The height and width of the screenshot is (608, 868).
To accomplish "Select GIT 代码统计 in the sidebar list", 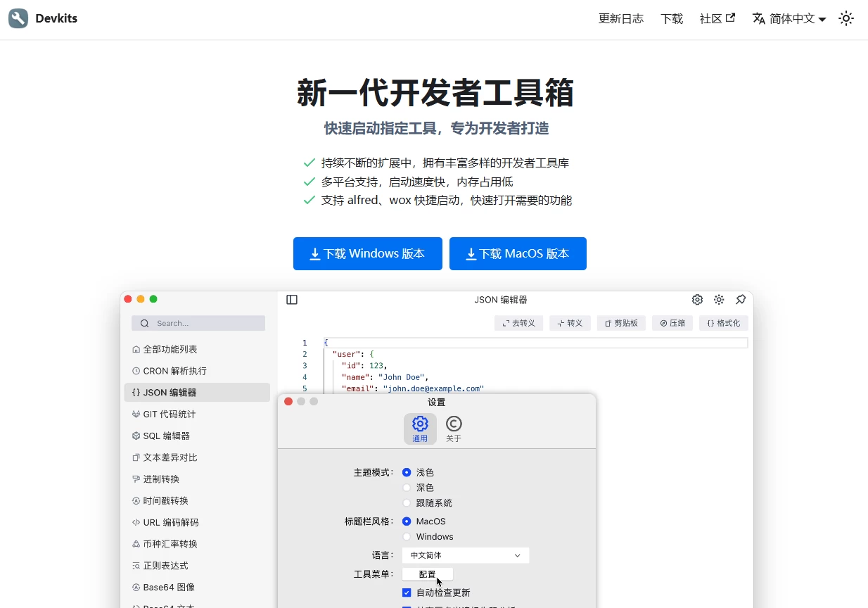I will (169, 414).
